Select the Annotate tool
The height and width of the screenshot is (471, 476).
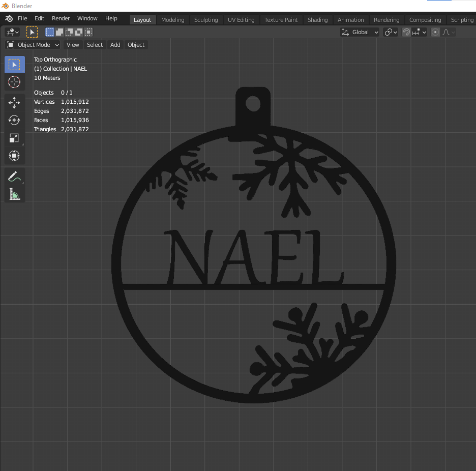pos(15,176)
